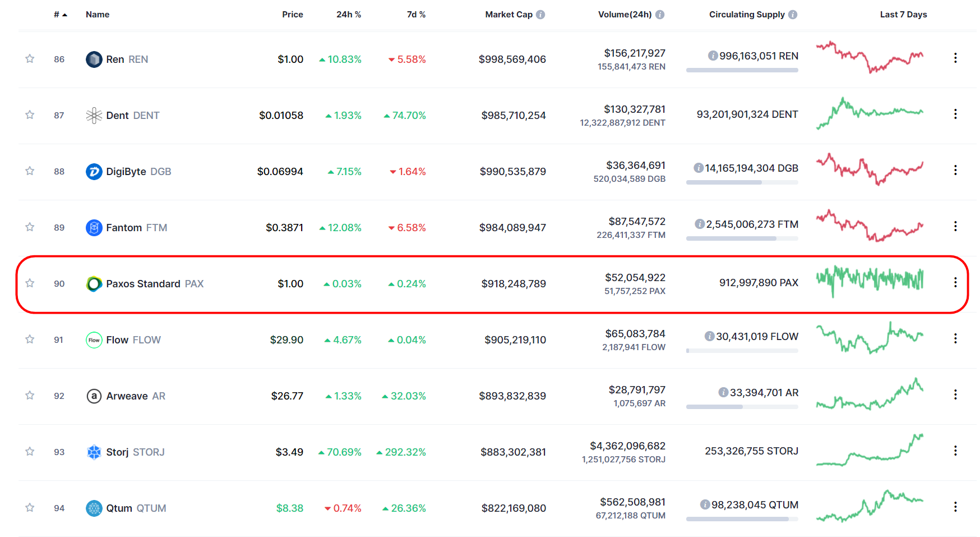Viewport: 980px width, 537px height.
Task: Open the Storj 7-day price chart
Action: tap(870, 450)
